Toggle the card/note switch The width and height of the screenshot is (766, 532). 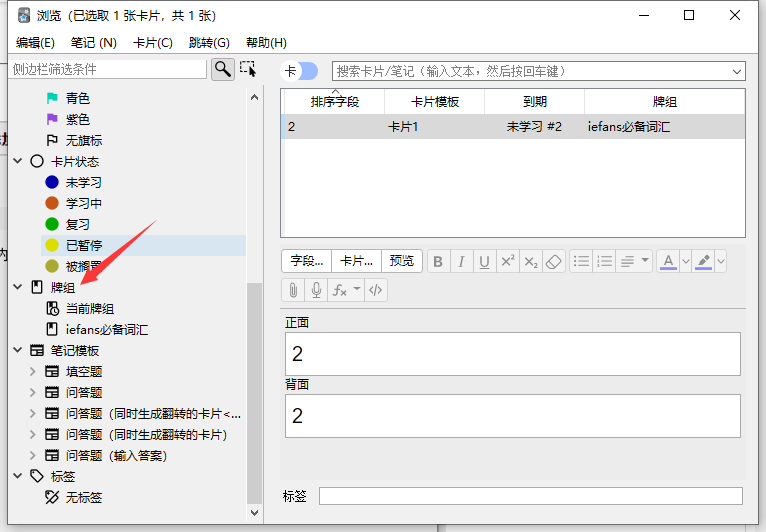click(301, 71)
